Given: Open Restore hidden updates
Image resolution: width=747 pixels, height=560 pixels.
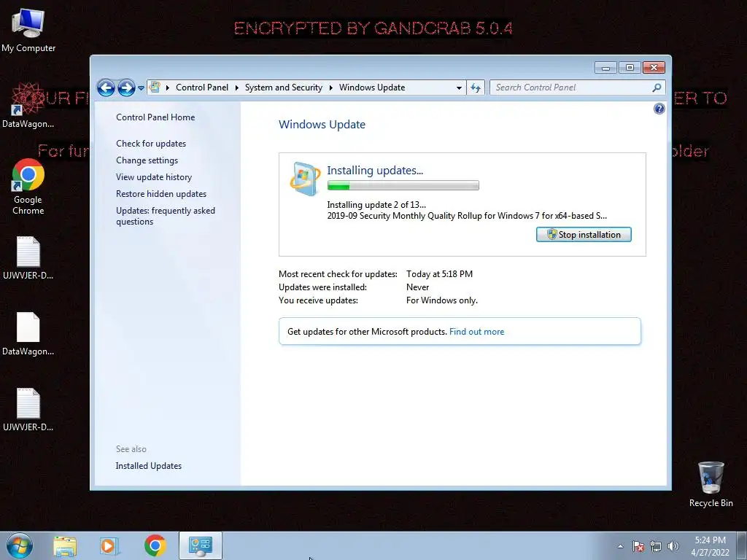Looking at the screenshot, I should click(x=161, y=194).
